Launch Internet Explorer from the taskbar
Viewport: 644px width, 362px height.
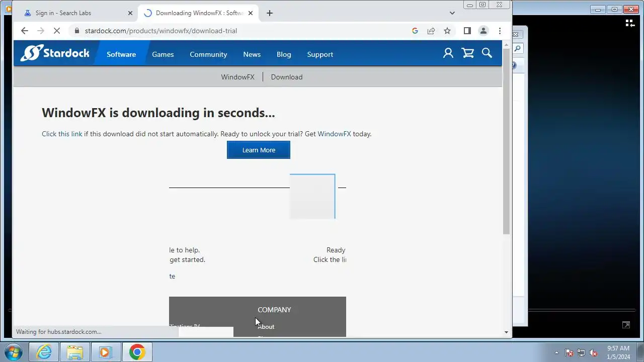(44, 352)
